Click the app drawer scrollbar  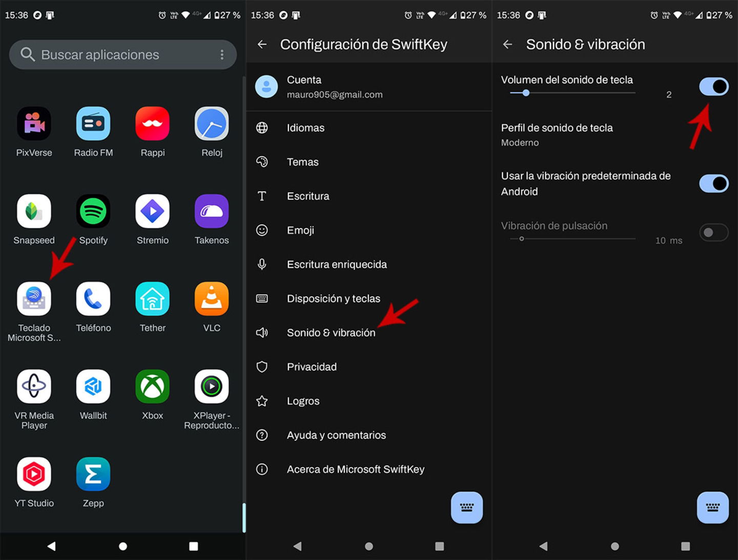pos(244,517)
